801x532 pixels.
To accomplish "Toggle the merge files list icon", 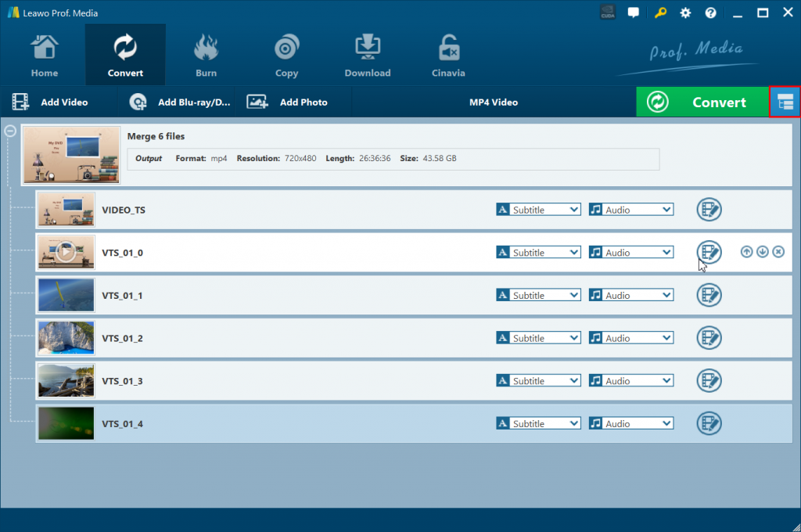I will coord(785,102).
